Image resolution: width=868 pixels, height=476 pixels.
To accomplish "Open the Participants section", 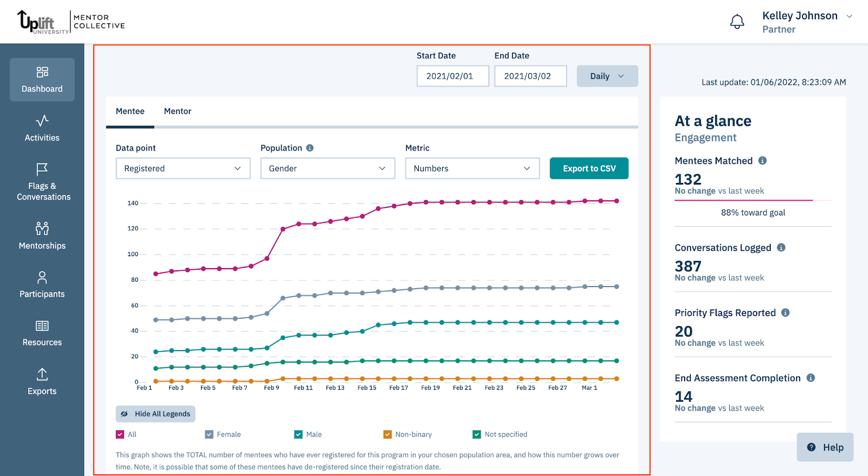I will pos(42,284).
